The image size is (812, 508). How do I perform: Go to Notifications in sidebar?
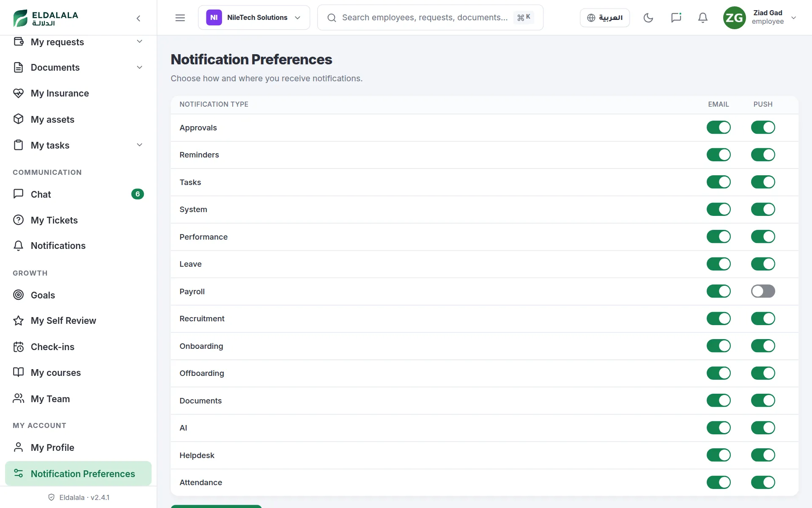pyautogui.click(x=78, y=246)
